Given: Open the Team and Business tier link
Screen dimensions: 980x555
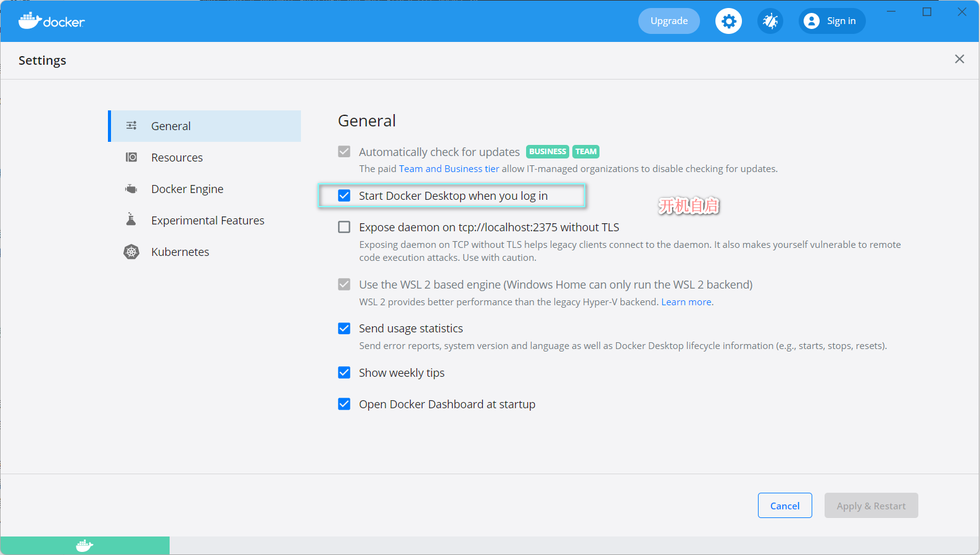Looking at the screenshot, I should point(449,169).
